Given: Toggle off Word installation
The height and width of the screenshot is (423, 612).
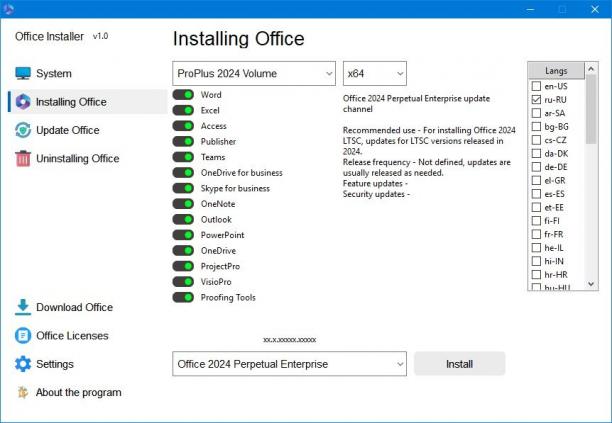Looking at the screenshot, I should click(183, 95).
